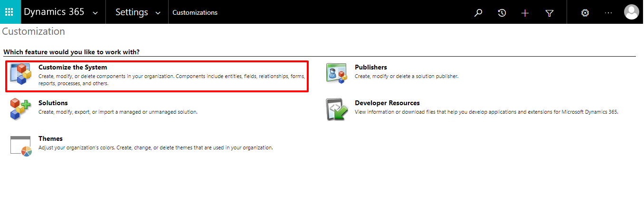Click the Solutions icon
The height and width of the screenshot is (197, 644).
(20, 109)
